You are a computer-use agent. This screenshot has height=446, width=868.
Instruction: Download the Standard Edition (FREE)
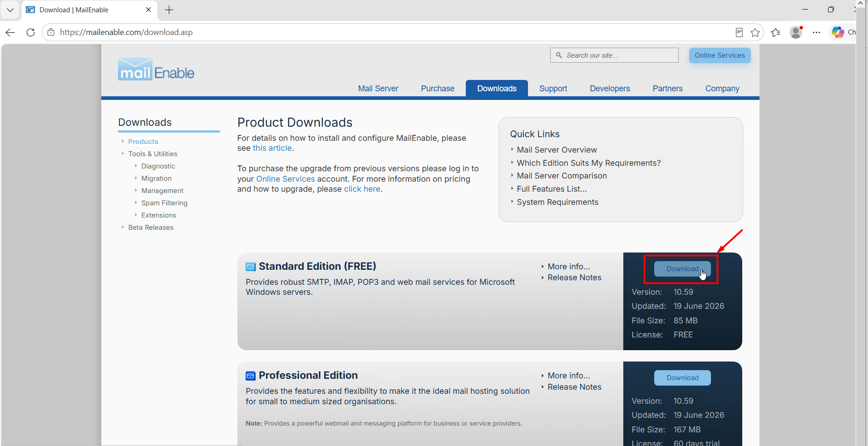(x=682, y=269)
